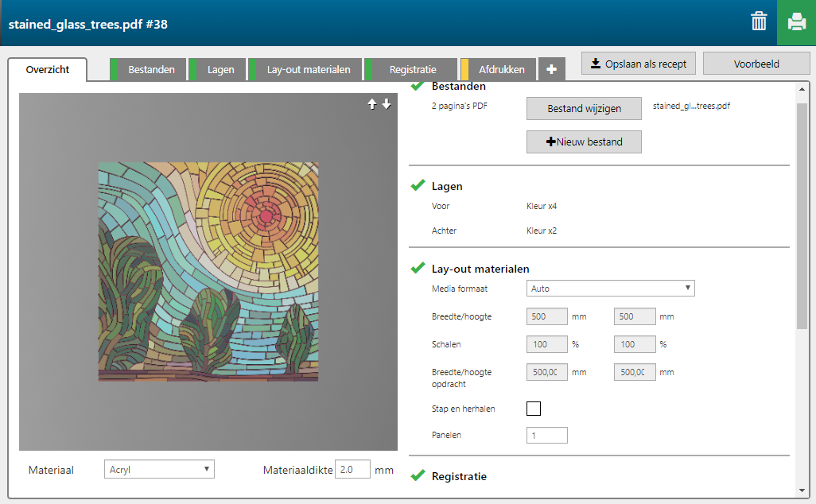Print job using green printer icon
The image size is (816, 504).
coord(796,22)
